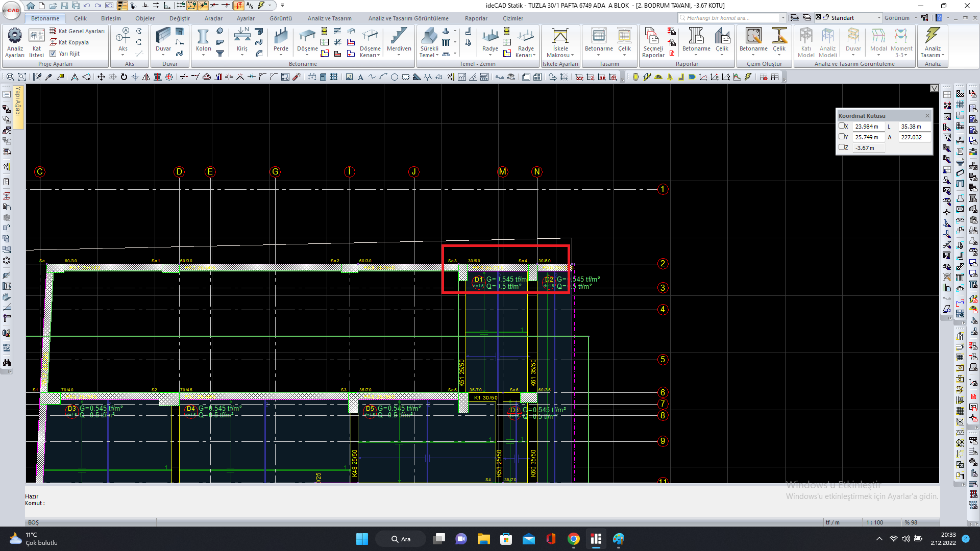
Task: Expand Duvar tool dropdown arrow
Action: [x=163, y=55]
